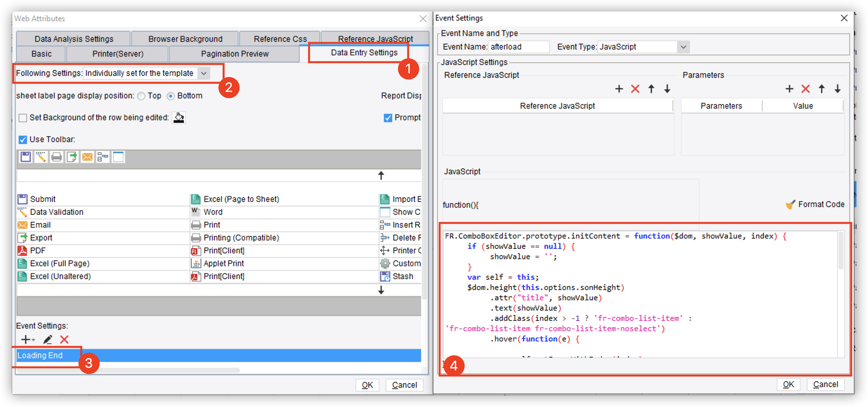Click the Email envelope icon in toolbar
Viewport: 868px width, 407px height.
(87, 156)
